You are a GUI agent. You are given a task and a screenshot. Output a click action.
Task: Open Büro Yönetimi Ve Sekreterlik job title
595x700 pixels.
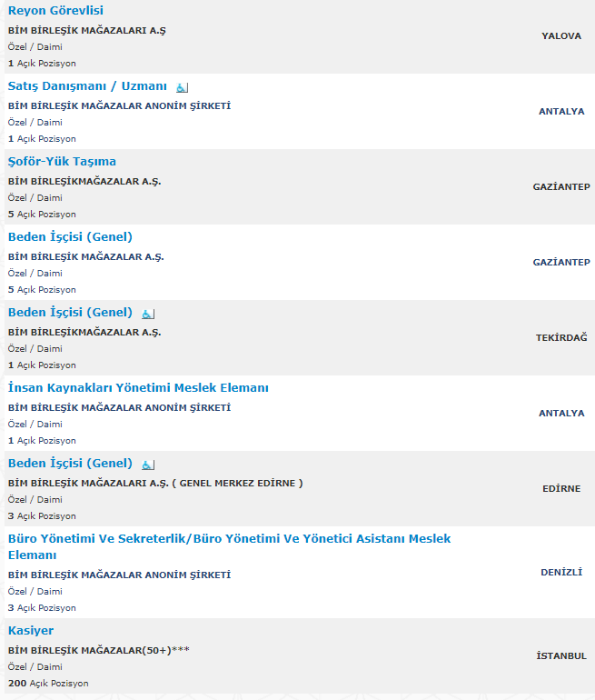[x=229, y=538]
